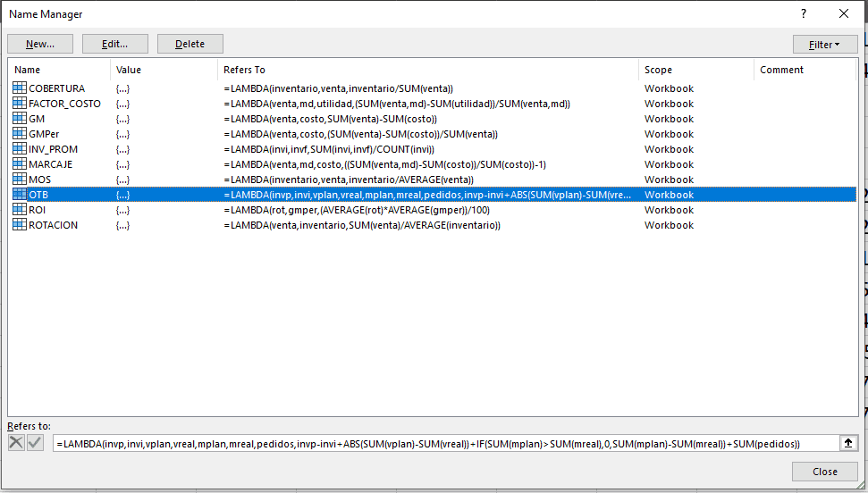Click the ROTACION name icon
Viewport: 868px width, 493px height.
click(20, 225)
